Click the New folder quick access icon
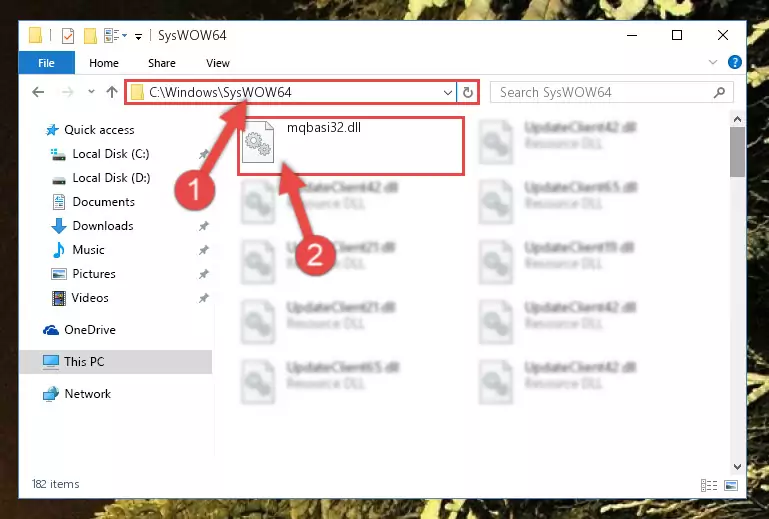Screen dimensions: 769x519 (x=90, y=36)
